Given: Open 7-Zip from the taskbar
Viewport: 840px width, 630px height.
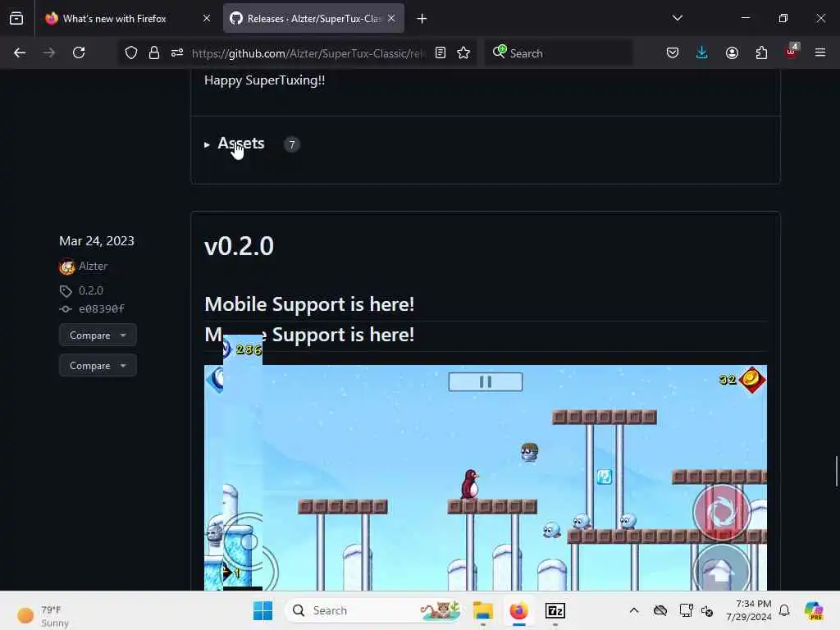Looking at the screenshot, I should click(555, 610).
